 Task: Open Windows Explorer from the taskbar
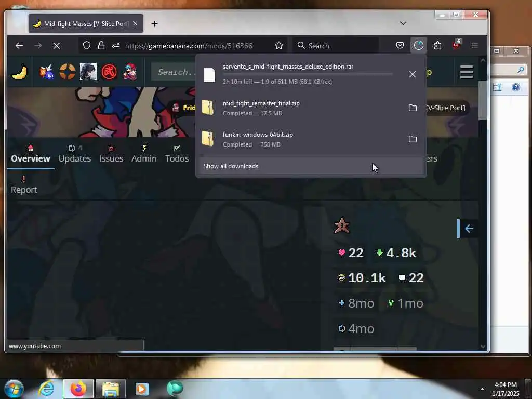[x=111, y=389]
